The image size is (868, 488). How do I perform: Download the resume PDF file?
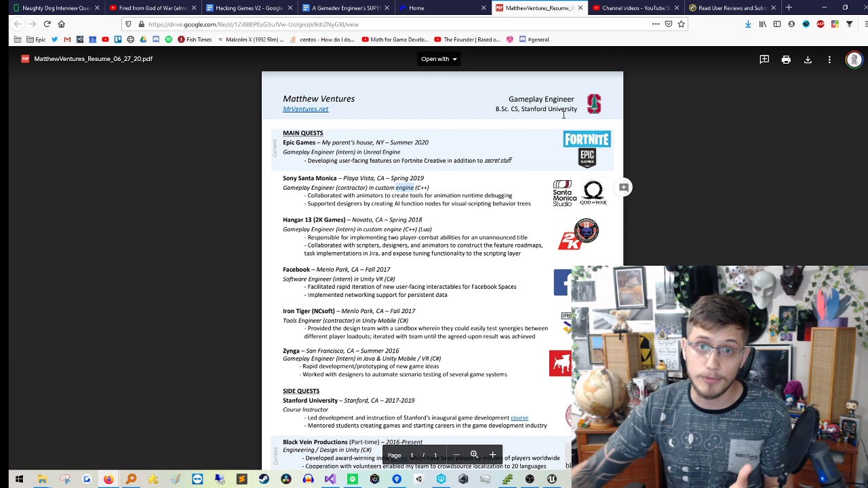pyautogui.click(x=808, y=60)
